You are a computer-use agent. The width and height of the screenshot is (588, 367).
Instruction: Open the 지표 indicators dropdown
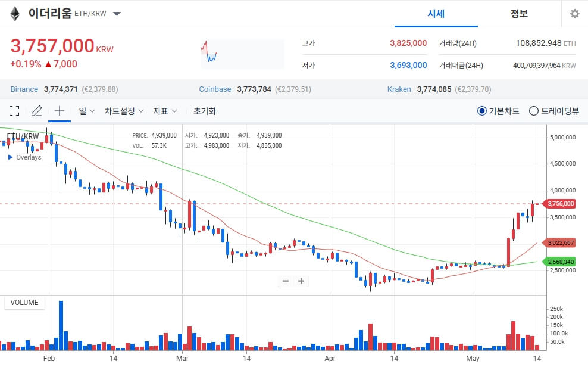click(164, 111)
